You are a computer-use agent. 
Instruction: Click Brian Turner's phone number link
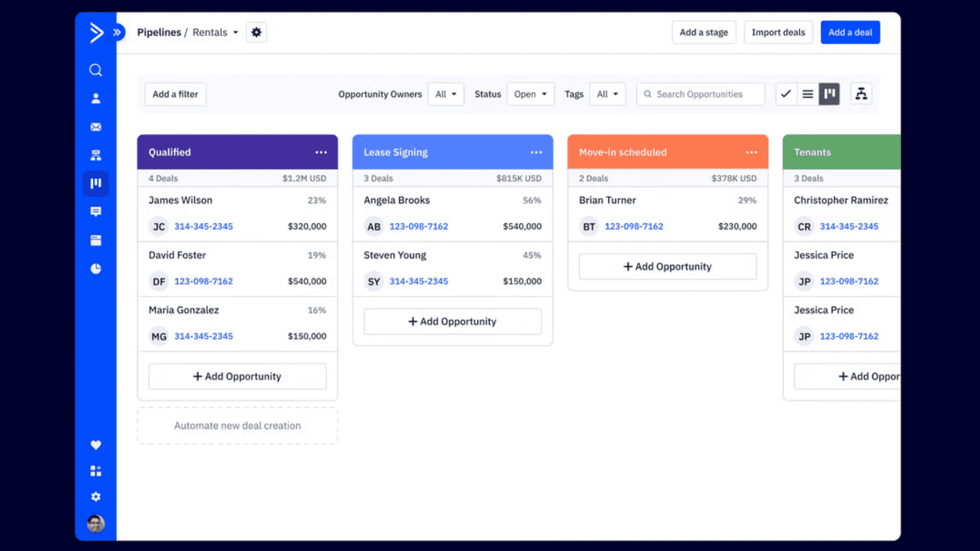coord(634,227)
